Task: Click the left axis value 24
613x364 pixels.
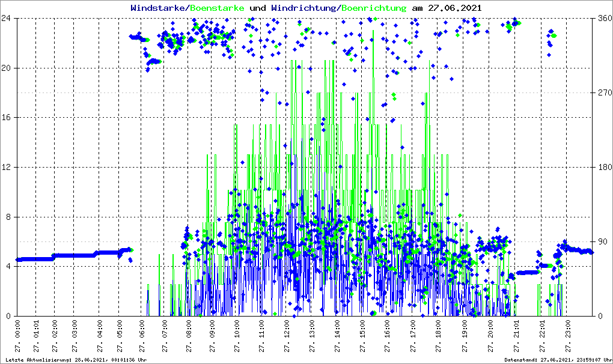Action: point(6,18)
